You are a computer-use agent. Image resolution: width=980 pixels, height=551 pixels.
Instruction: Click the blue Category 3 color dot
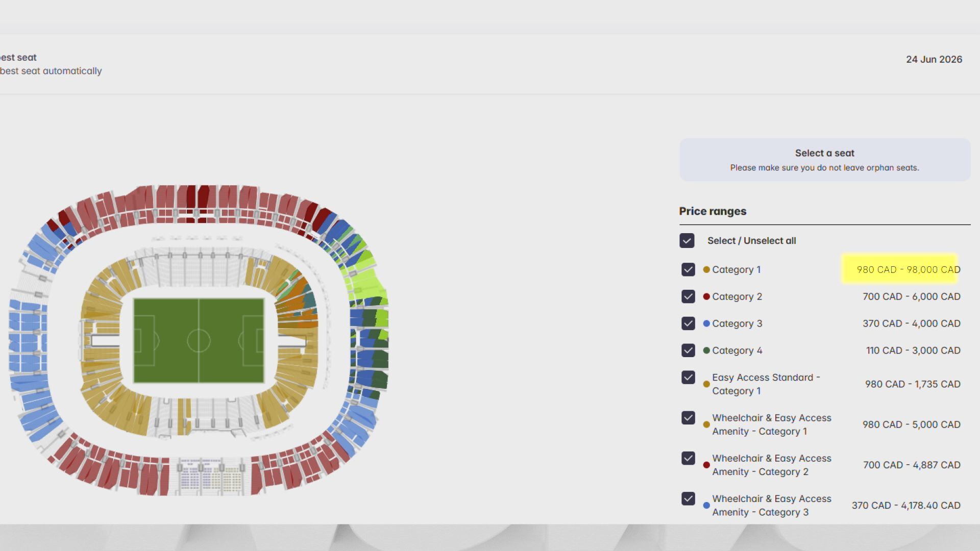pyautogui.click(x=706, y=323)
